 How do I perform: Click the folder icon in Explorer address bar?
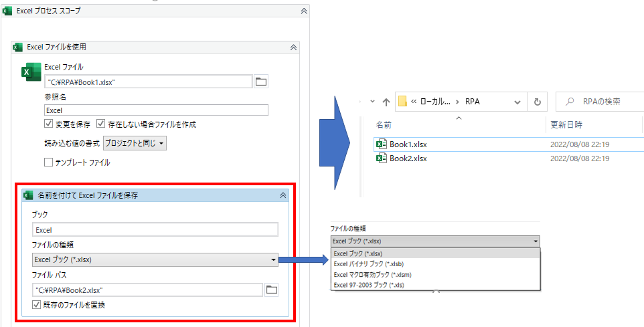click(403, 102)
